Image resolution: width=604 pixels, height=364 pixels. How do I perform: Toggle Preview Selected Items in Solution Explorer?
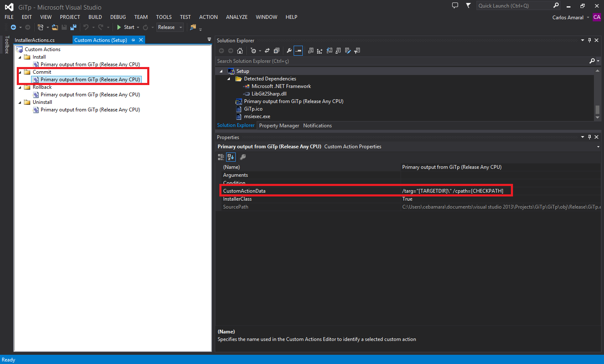coord(298,51)
